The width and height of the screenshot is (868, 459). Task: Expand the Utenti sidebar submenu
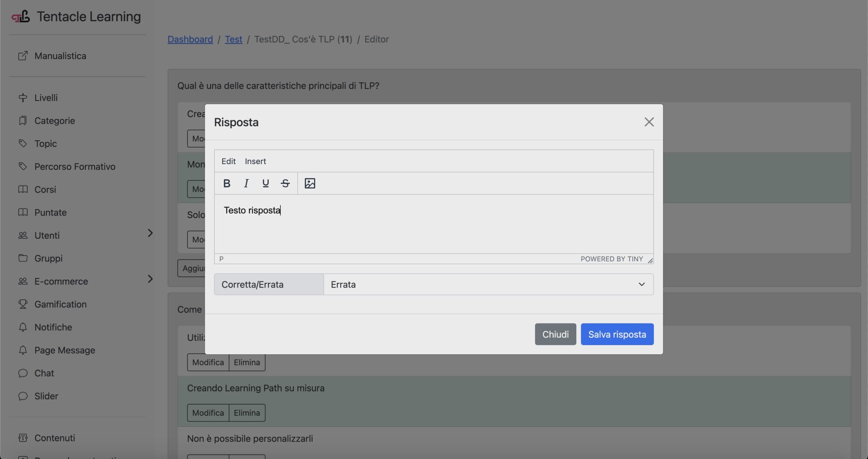point(150,233)
